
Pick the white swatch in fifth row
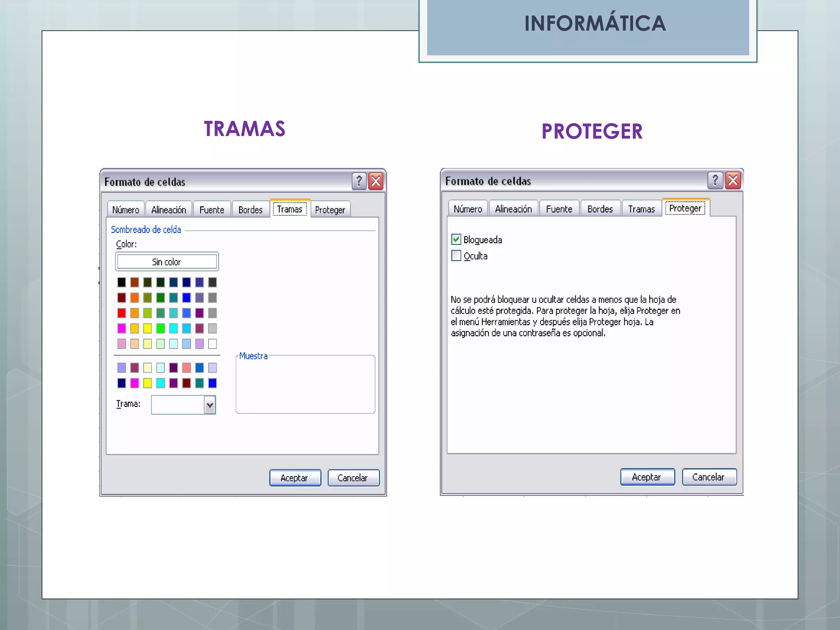coord(212,344)
